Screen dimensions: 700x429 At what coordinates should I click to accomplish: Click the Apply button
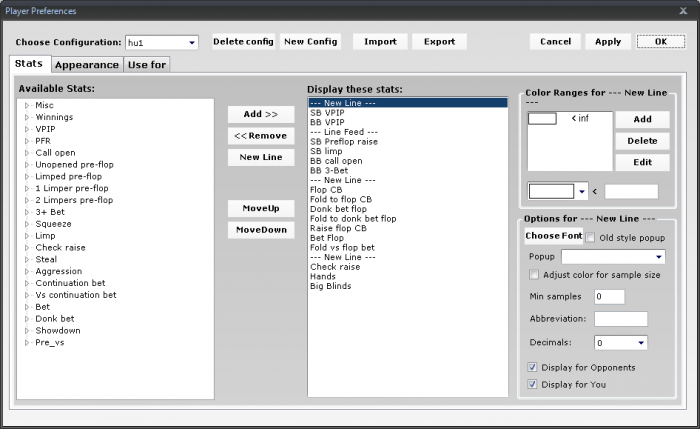coord(608,42)
